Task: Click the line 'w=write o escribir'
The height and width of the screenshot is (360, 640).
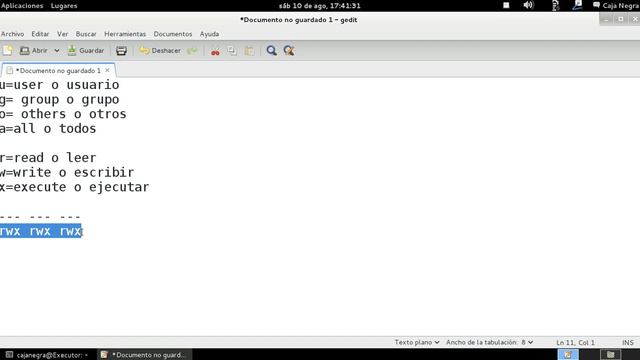Action: (x=67, y=173)
